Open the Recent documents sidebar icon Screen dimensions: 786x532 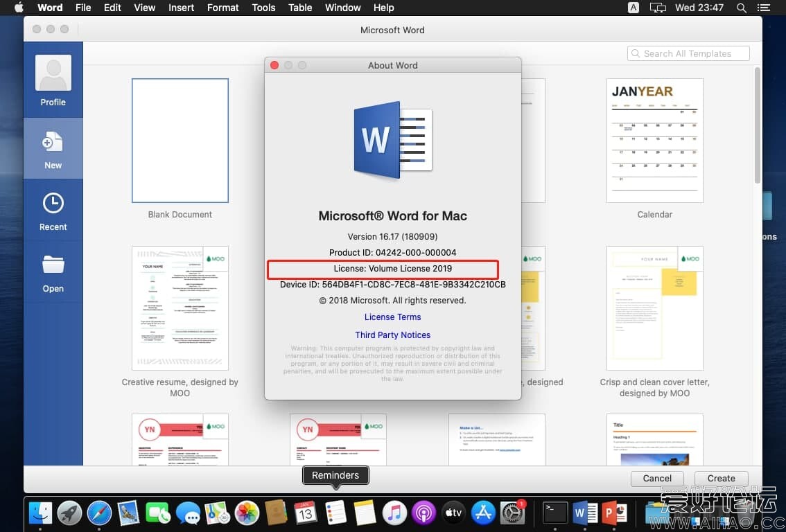53,211
